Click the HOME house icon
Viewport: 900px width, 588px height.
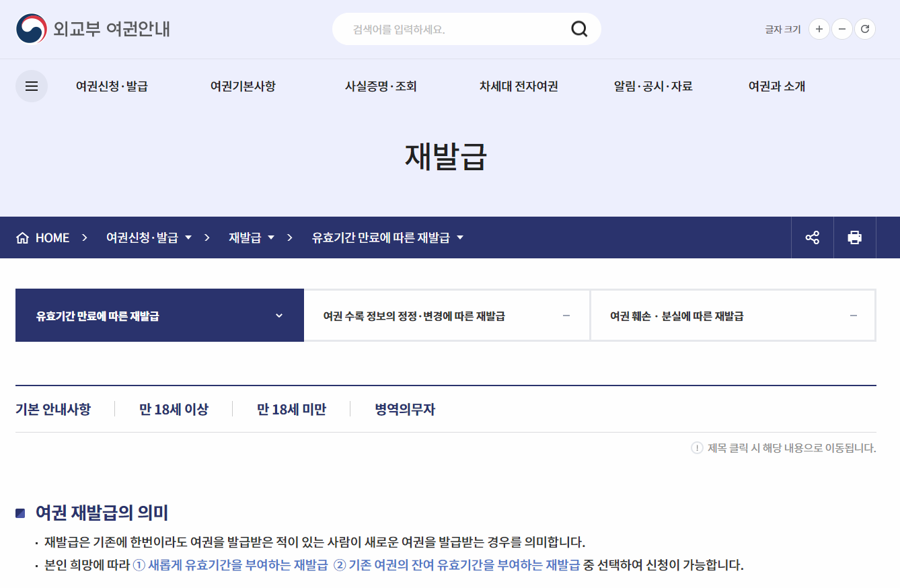(24, 237)
